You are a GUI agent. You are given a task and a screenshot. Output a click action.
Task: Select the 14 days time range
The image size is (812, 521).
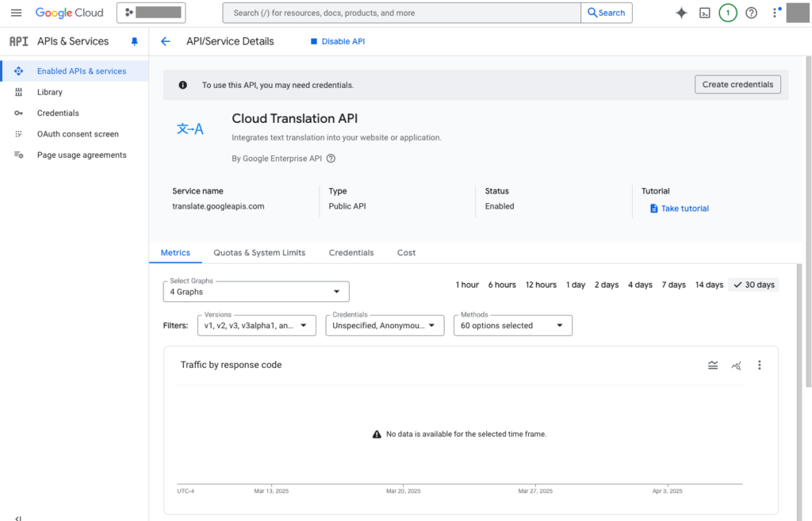tap(709, 285)
